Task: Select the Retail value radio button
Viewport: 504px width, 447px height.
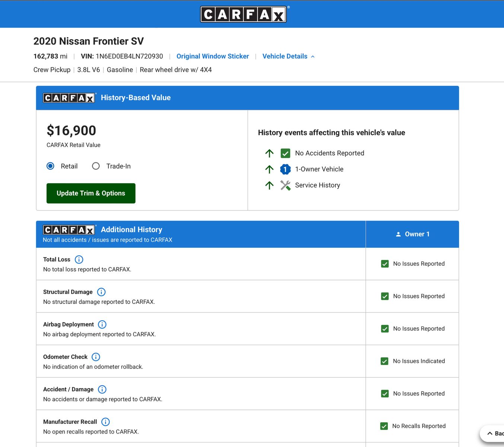Action: click(x=50, y=166)
